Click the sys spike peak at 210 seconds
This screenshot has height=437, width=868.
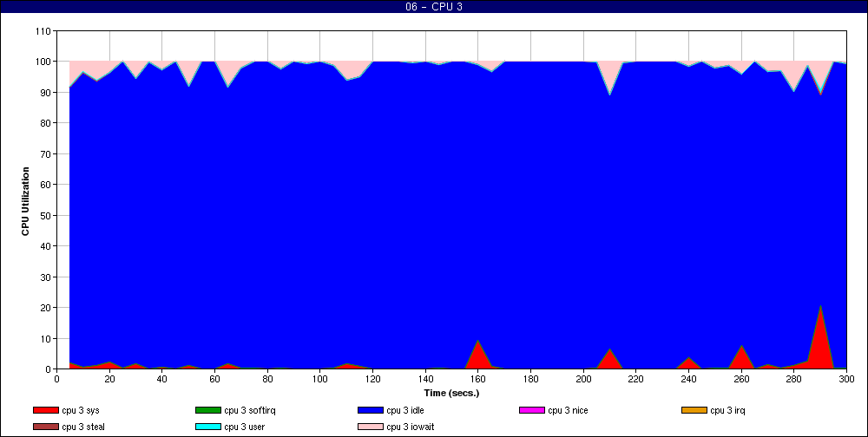[x=609, y=349]
